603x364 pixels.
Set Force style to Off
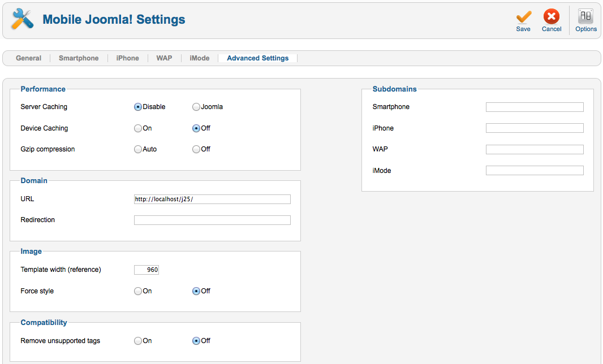[x=196, y=291]
